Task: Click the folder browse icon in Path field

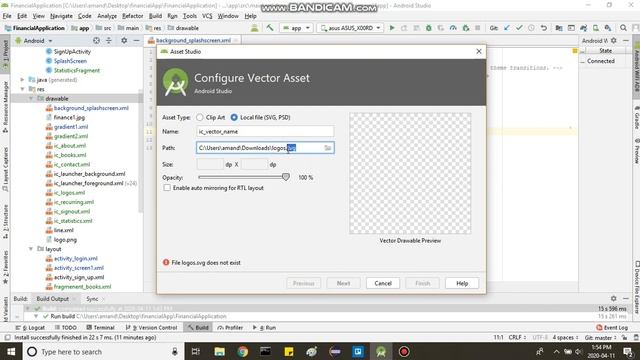Action: pos(328,148)
